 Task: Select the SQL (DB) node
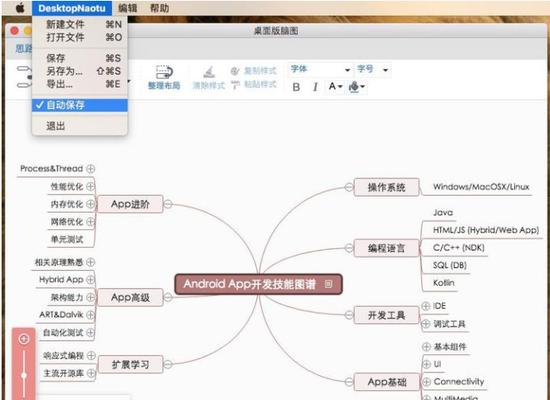point(450,265)
